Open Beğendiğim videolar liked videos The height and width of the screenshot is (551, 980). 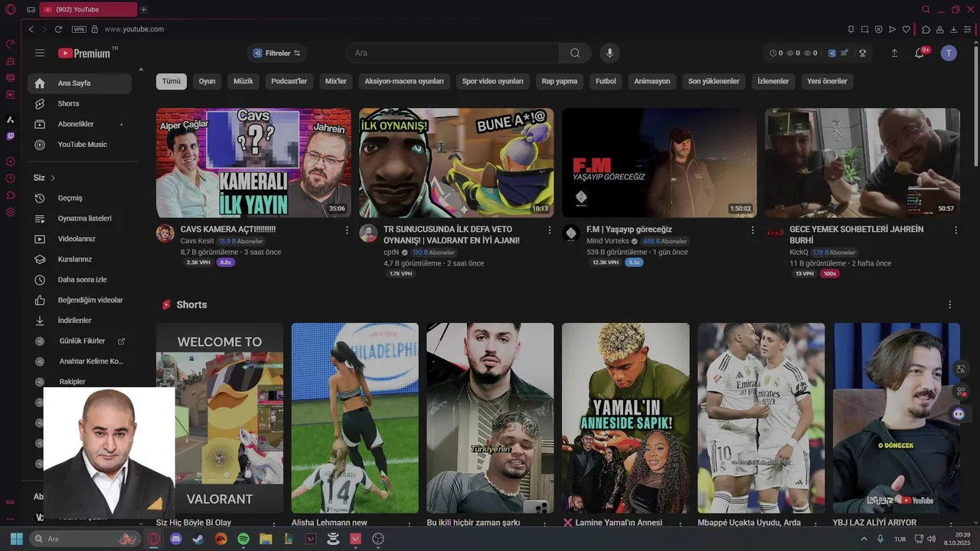click(x=80, y=300)
